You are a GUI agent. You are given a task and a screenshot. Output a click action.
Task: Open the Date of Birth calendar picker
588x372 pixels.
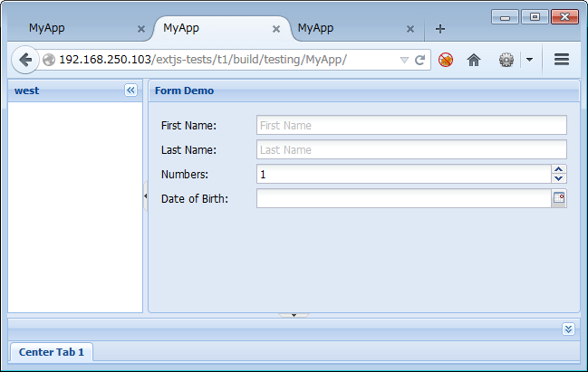(x=559, y=198)
